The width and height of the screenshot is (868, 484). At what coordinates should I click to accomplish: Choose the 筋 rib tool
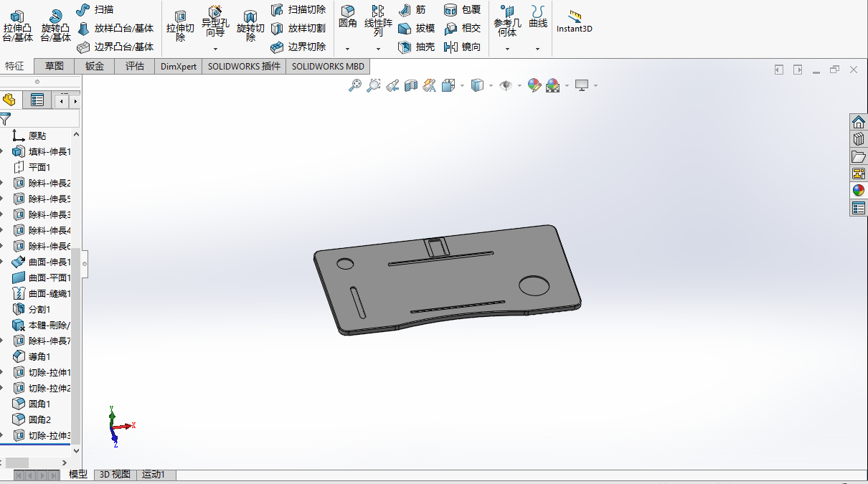[x=412, y=9]
